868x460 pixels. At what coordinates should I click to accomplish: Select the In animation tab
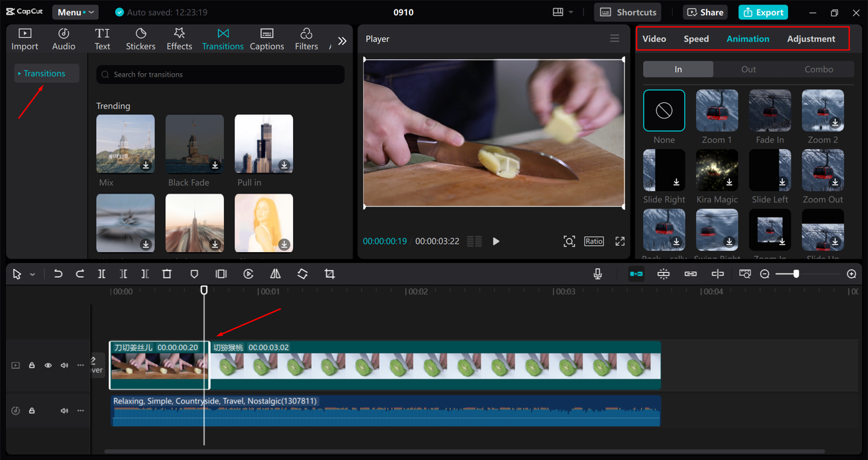[678, 69]
